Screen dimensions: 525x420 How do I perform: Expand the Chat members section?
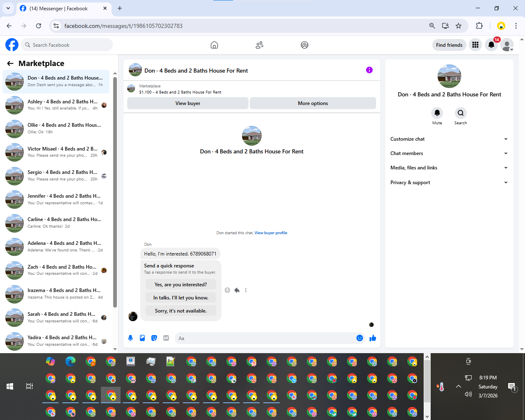coord(449,153)
